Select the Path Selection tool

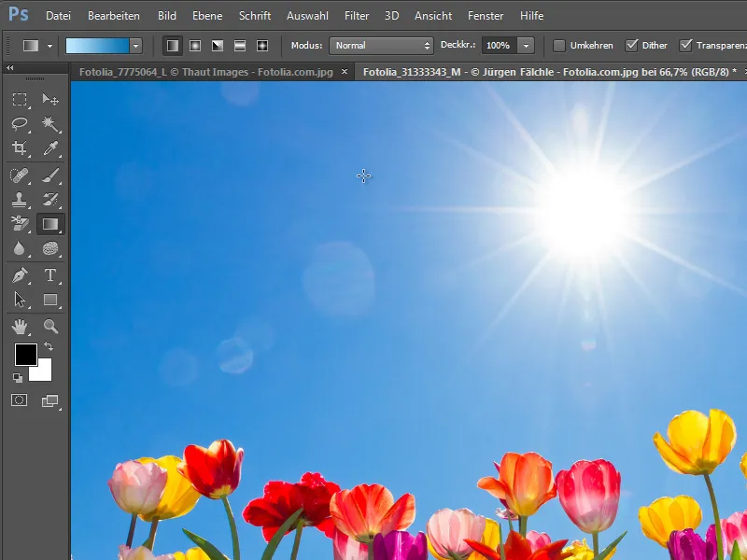click(x=20, y=300)
